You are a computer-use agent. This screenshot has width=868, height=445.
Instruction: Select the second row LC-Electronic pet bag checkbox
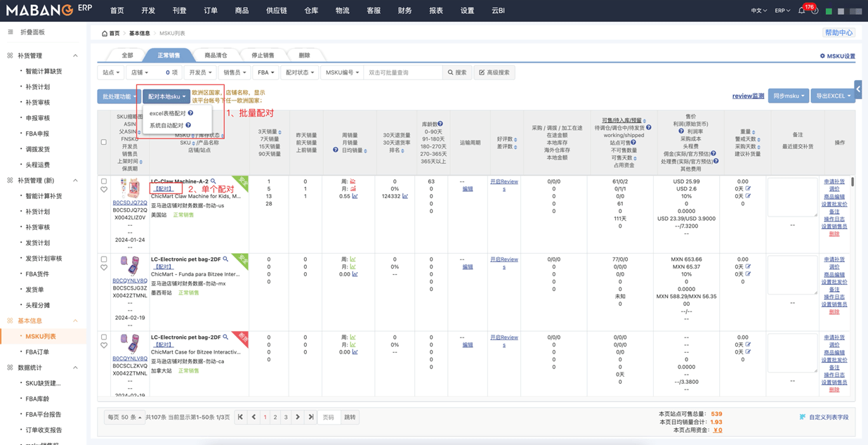[104, 259]
